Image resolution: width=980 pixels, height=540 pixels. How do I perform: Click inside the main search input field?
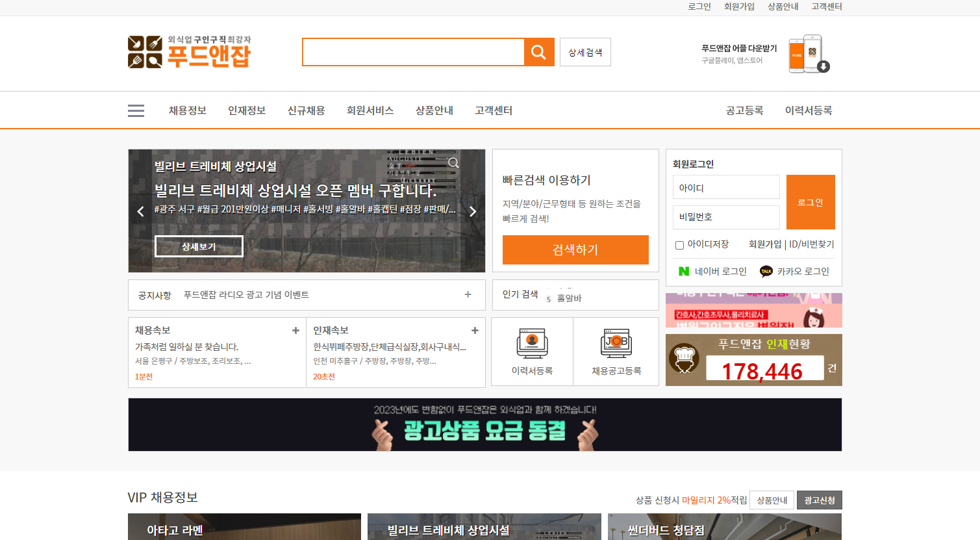(412, 52)
